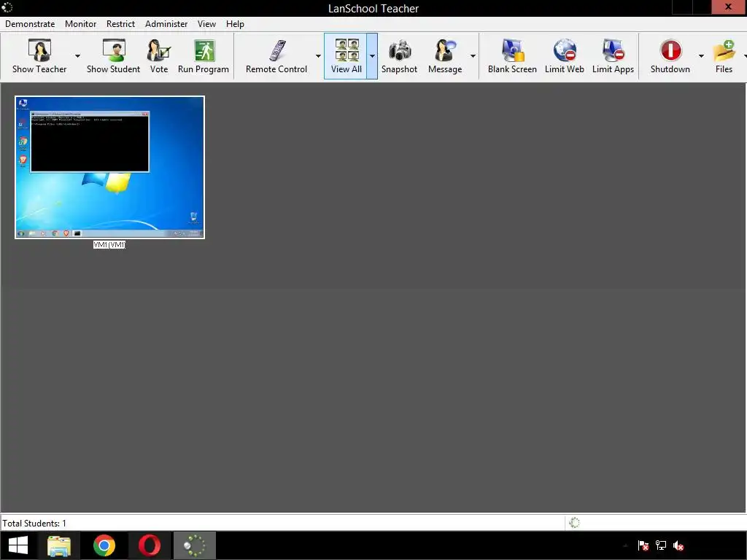Screen dimensions: 747x560
Task: Click the status bar LanSchool spinner icon
Action: (x=575, y=523)
